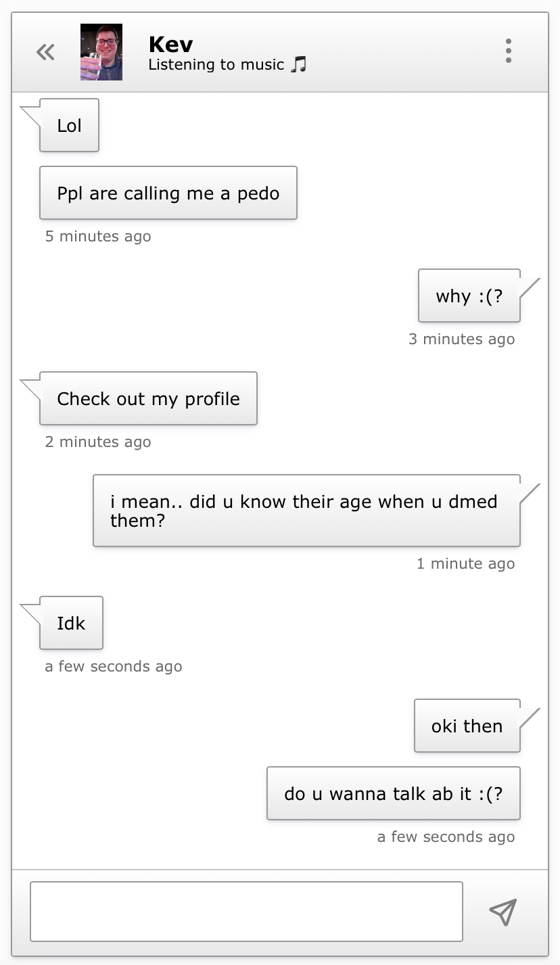Click the "Idk" message bubble
This screenshot has width=560, height=965.
click(x=71, y=623)
